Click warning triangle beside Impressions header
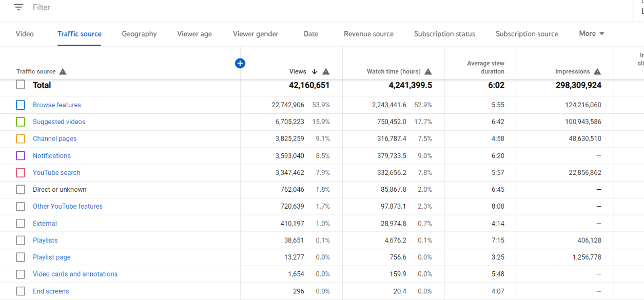Screen dimensions: 644x300 pyautogui.click(x=597, y=72)
